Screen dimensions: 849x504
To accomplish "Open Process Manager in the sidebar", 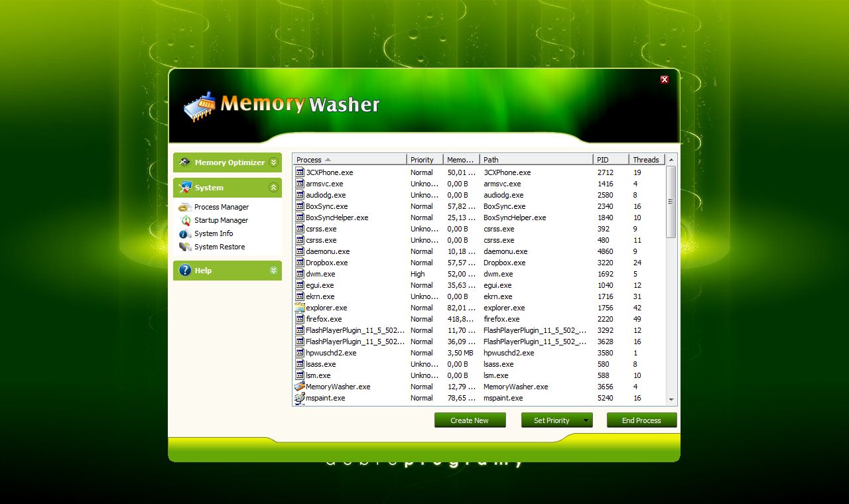I will pyautogui.click(x=222, y=207).
